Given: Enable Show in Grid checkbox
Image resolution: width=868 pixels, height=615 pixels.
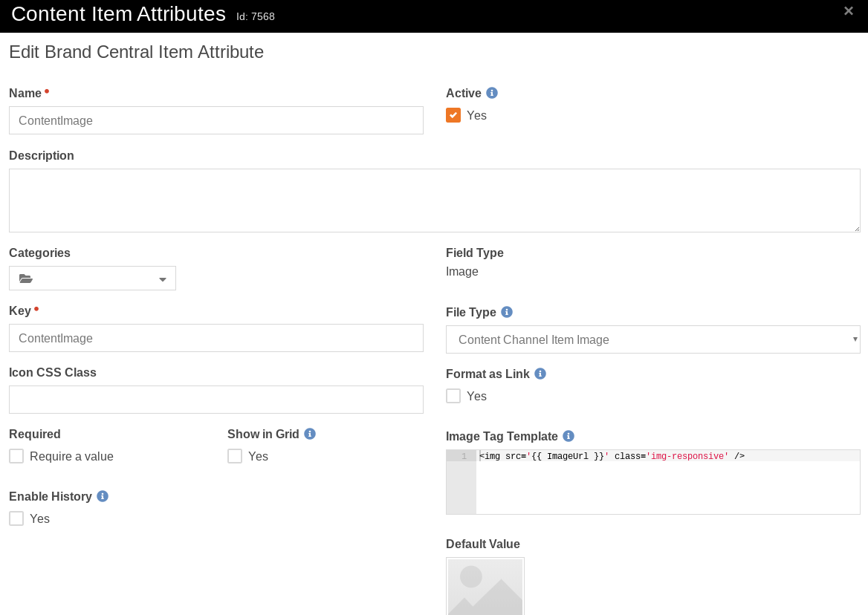Looking at the screenshot, I should [x=235, y=456].
